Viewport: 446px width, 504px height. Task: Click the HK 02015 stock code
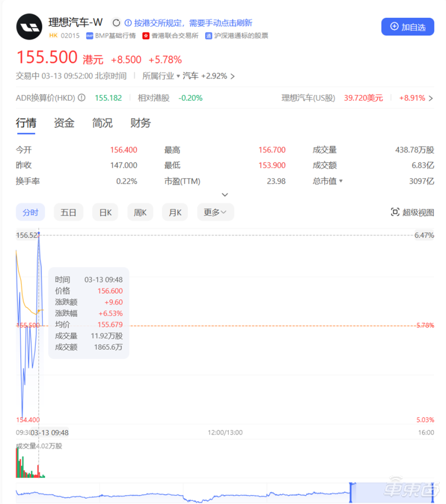pyautogui.click(x=64, y=36)
